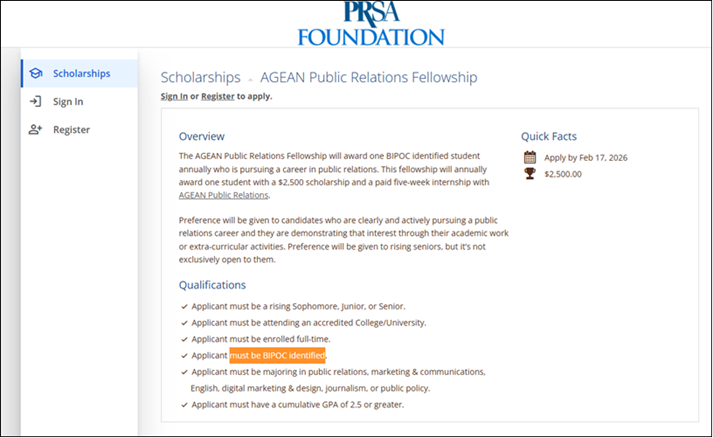The image size is (713, 438).
Task: Click the Register person-plus icon in sidebar
Action: (x=36, y=130)
